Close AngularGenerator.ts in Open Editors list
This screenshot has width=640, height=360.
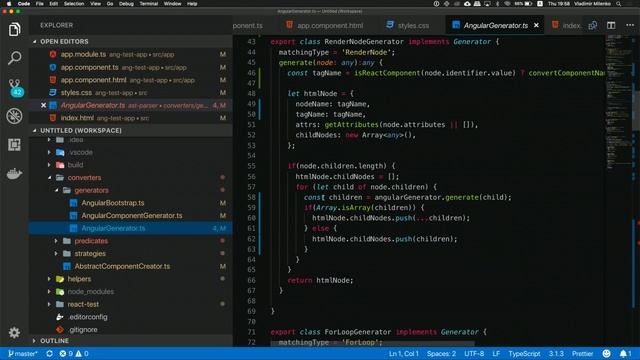pos(43,105)
